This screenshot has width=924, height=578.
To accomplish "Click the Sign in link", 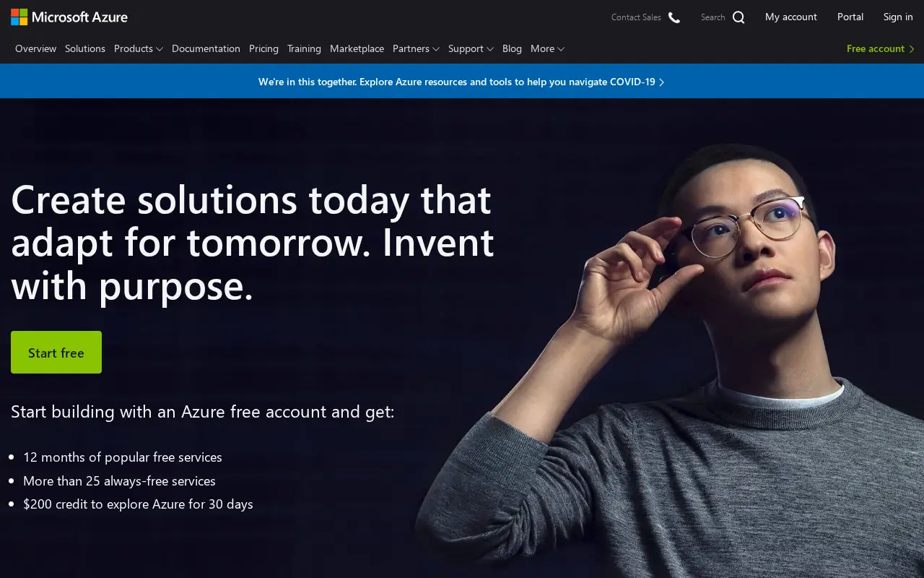I will (x=898, y=17).
